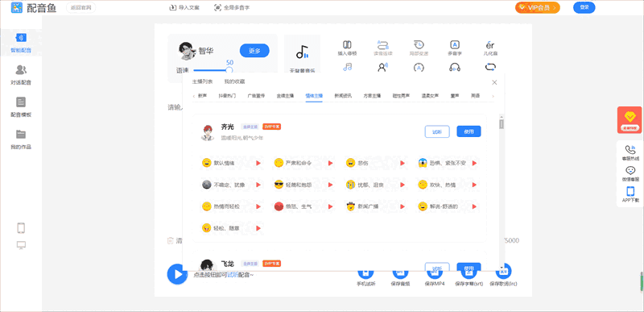This screenshot has width=644, height=312.
Task: Click the circled A icon in the toolbar
Action: [419, 67]
